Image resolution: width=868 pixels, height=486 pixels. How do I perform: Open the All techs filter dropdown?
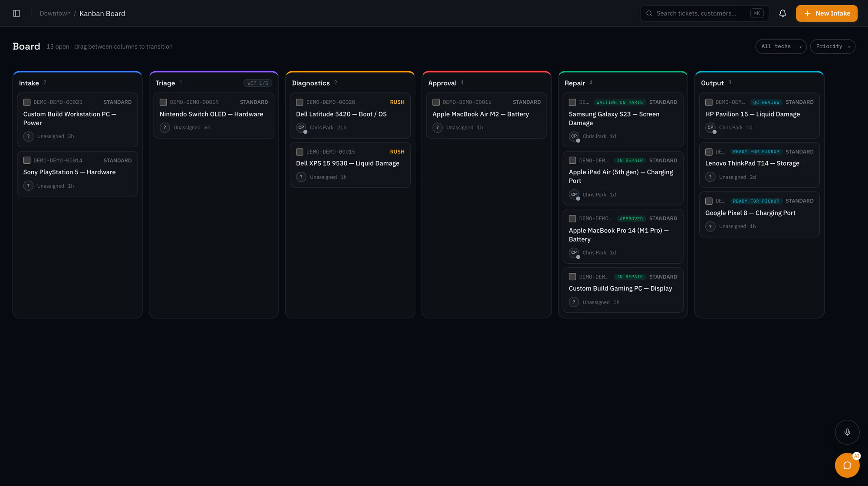pyautogui.click(x=781, y=46)
